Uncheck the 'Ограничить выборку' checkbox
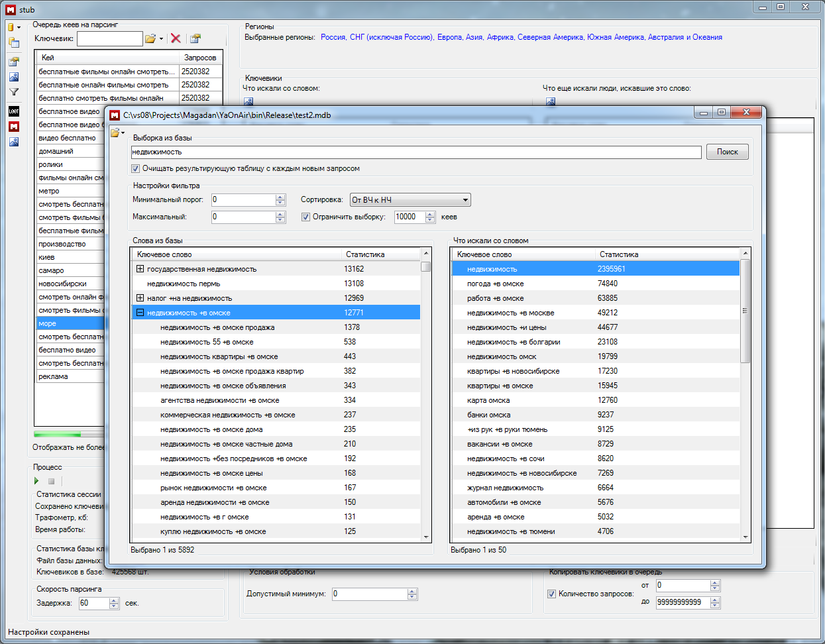The image size is (825, 644). click(x=305, y=217)
